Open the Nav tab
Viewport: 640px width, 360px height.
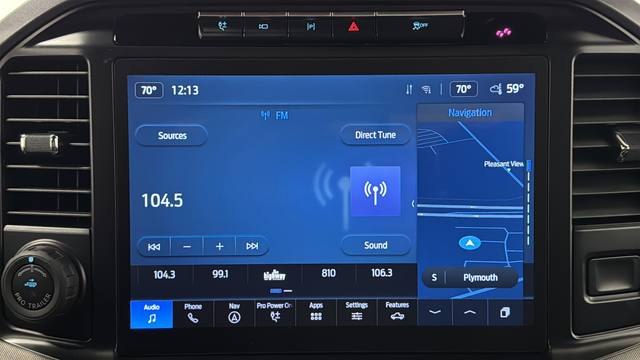point(234,313)
